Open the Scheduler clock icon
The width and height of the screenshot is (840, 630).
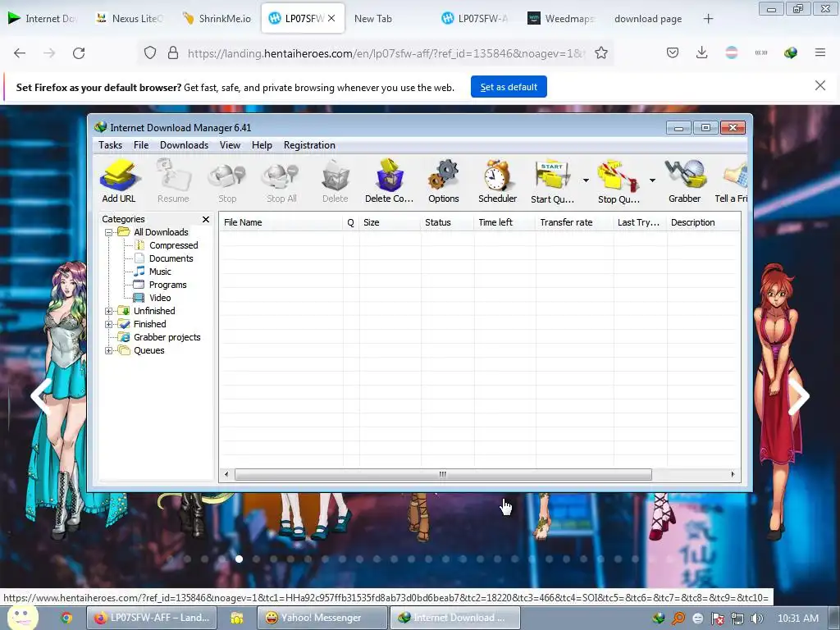point(498,181)
